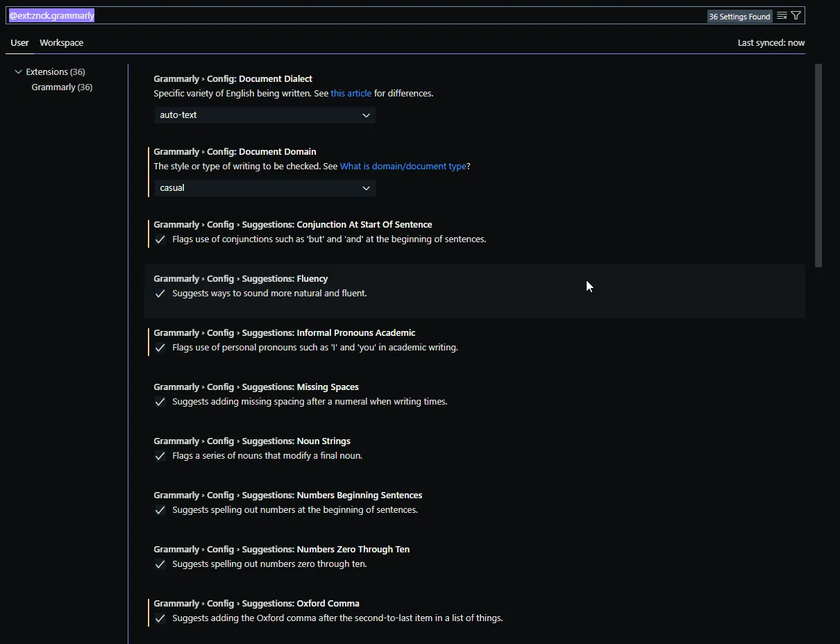840x644 pixels.
Task: Toggle Numbers Beginning Sentences checkbox
Action: [160, 510]
